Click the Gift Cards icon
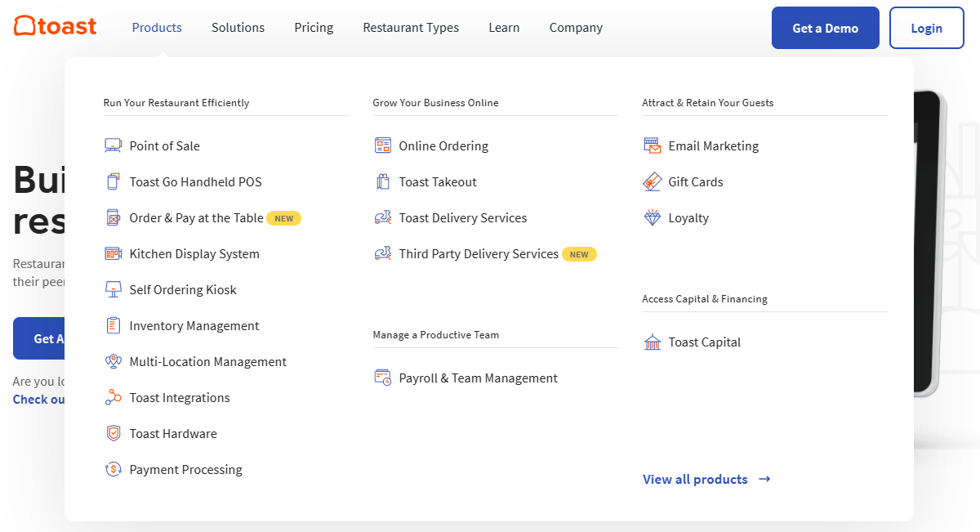 click(652, 182)
